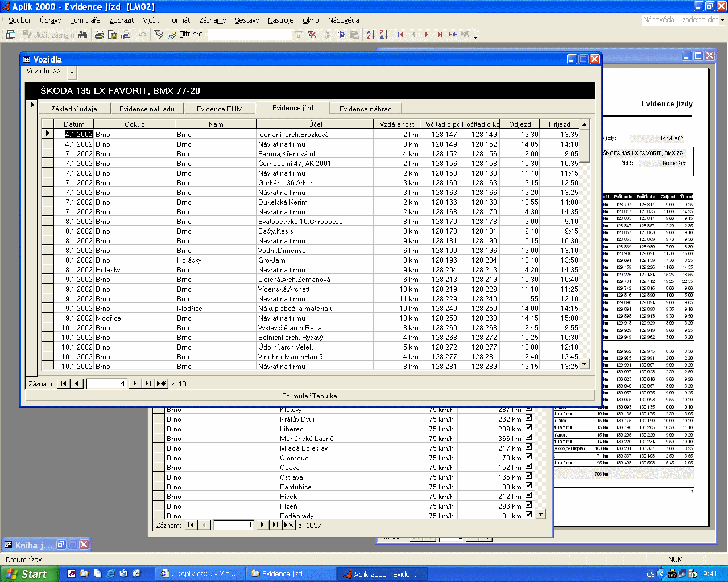
Task: Click the remove filter toolbar icon
Action: click(312, 35)
